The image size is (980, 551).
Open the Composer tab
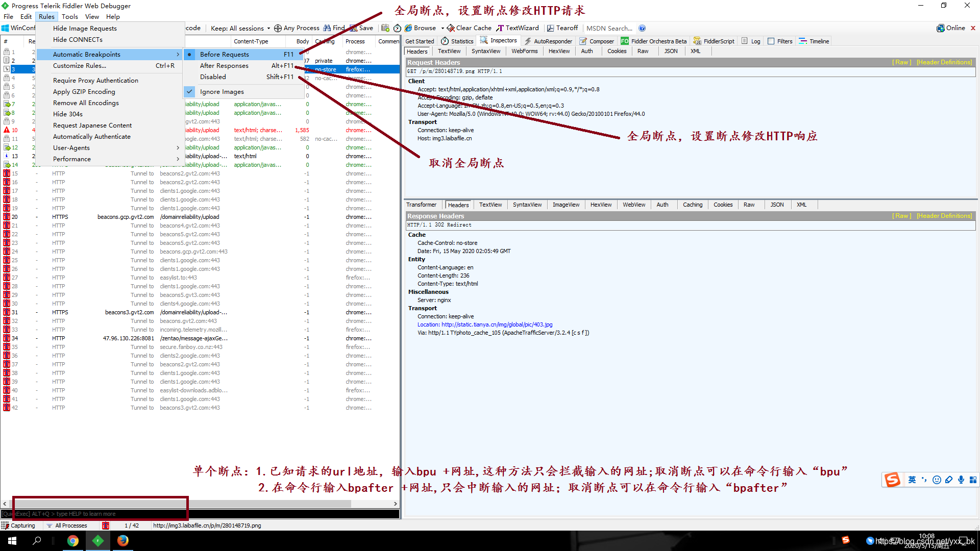click(x=597, y=41)
